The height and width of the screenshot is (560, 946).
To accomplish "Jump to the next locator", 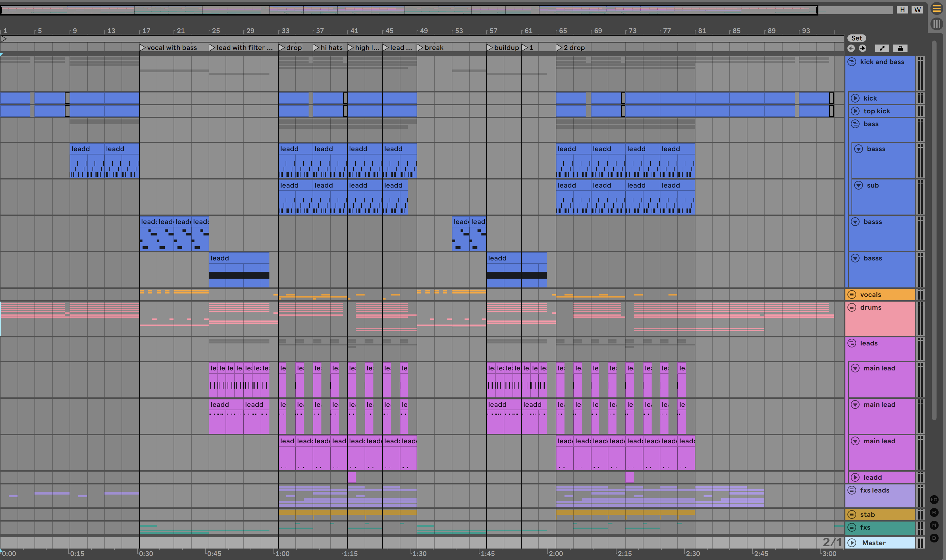I will point(863,48).
